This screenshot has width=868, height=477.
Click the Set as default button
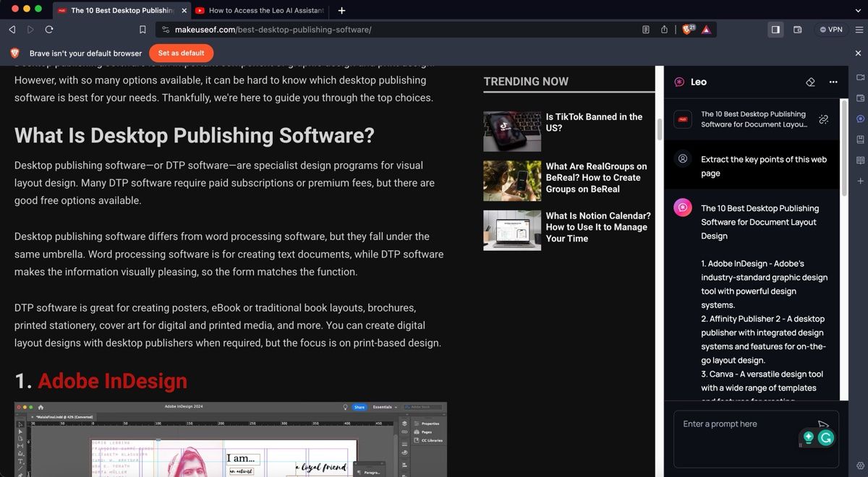point(181,53)
